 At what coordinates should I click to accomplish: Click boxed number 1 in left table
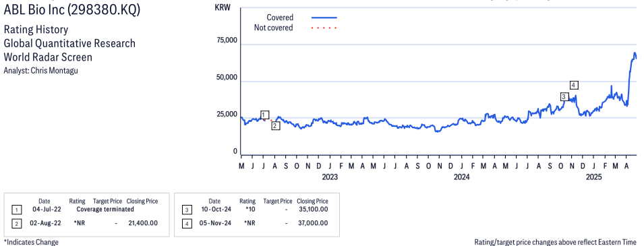tap(16, 210)
